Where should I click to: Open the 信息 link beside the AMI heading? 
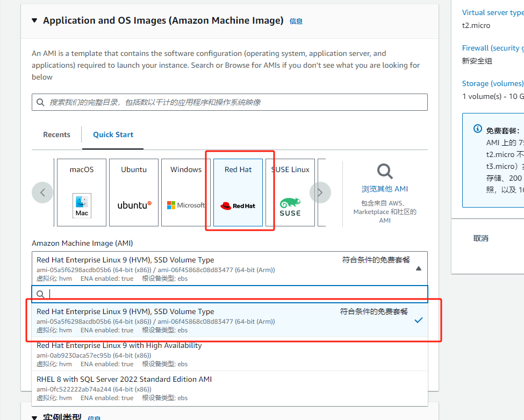(x=296, y=22)
